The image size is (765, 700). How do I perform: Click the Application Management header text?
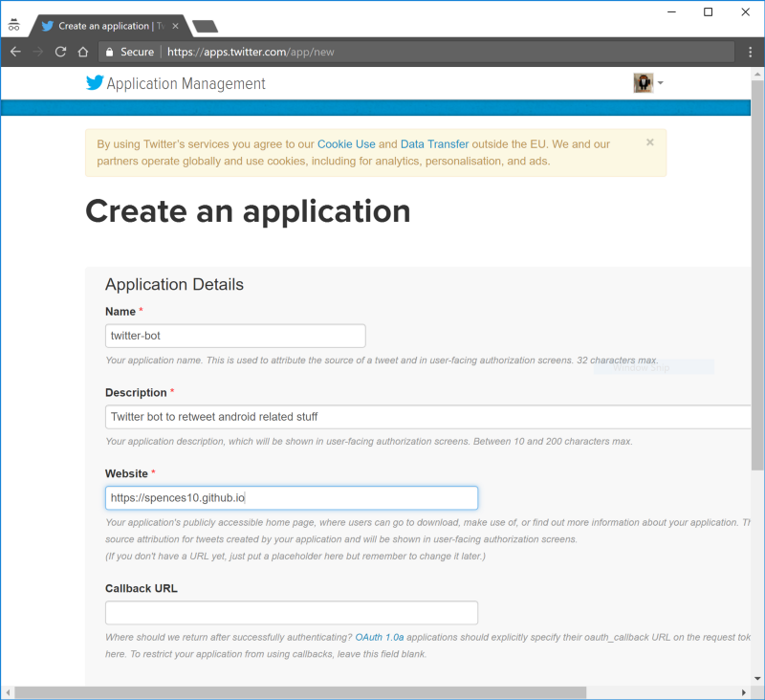tap(186, 84)
